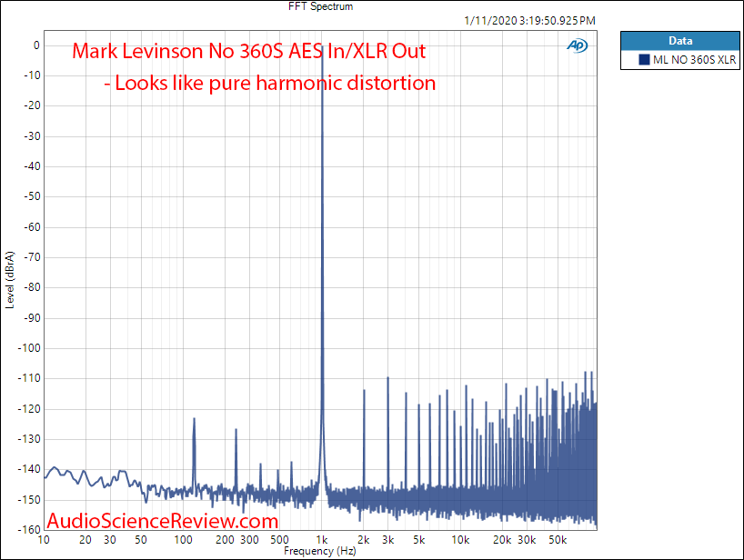
Task: Click the 2k frequency axis tick label
Action: pos(364,540)
